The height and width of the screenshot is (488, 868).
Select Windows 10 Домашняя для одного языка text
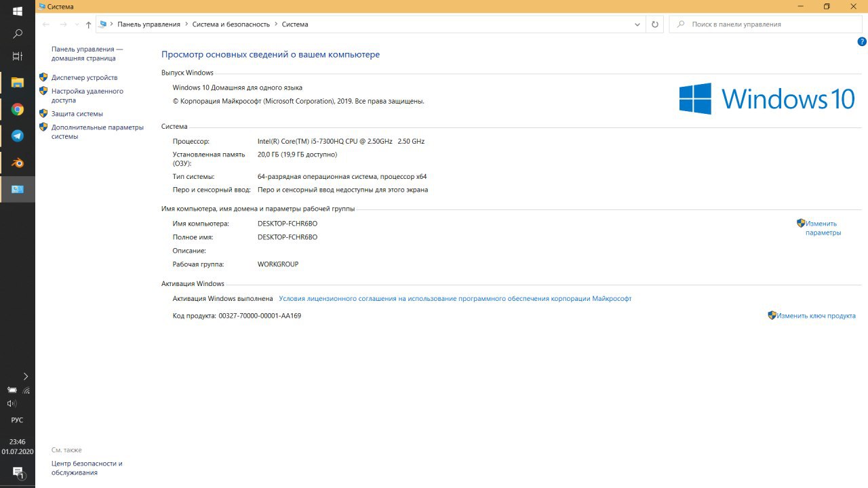click(x=237, y=87)
